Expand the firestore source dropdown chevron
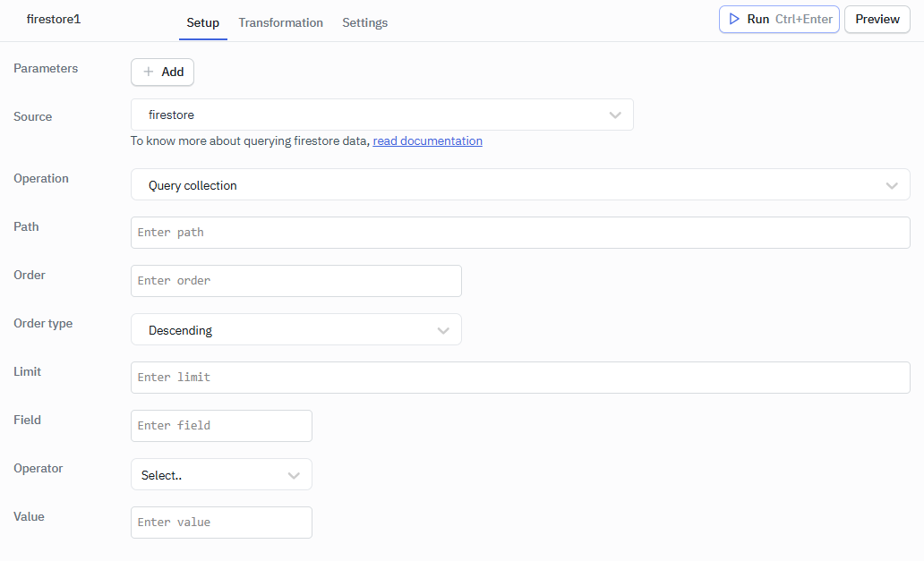 click(615, 115)
